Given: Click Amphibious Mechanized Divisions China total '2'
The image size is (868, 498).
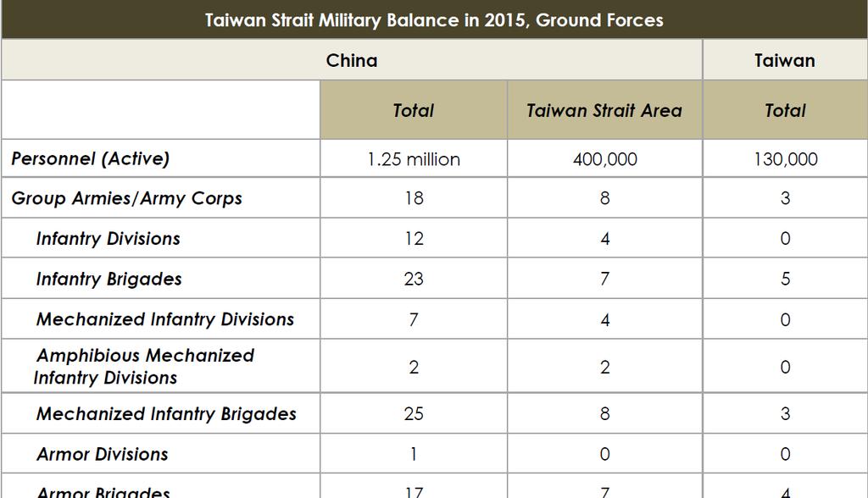Looking at the screenshot, I should coord(414,367).
